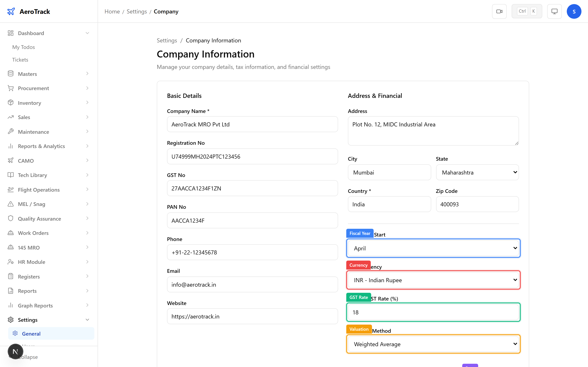Click the monitor display icon in header
The image size is (588, 367).
[x=554, y=11]
